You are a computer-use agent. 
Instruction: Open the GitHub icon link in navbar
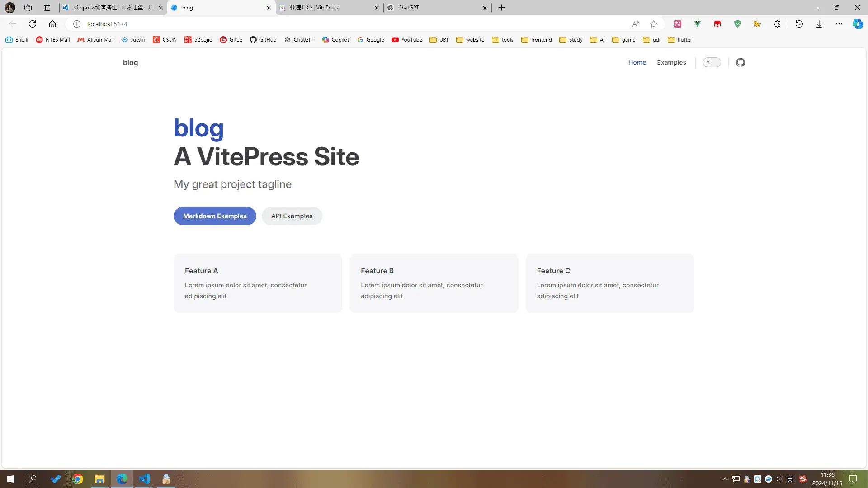click(x=740, y=62)
